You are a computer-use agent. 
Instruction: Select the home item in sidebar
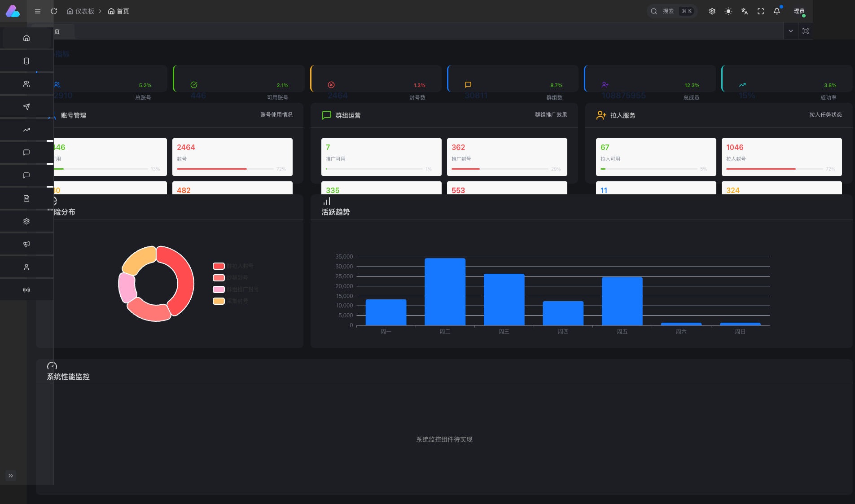click(26, 38)
